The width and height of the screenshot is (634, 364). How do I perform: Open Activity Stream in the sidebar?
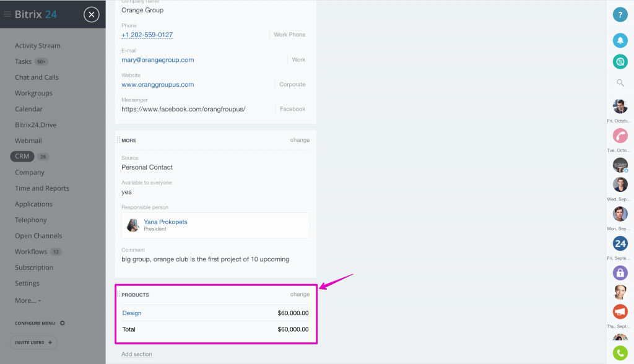38,46
